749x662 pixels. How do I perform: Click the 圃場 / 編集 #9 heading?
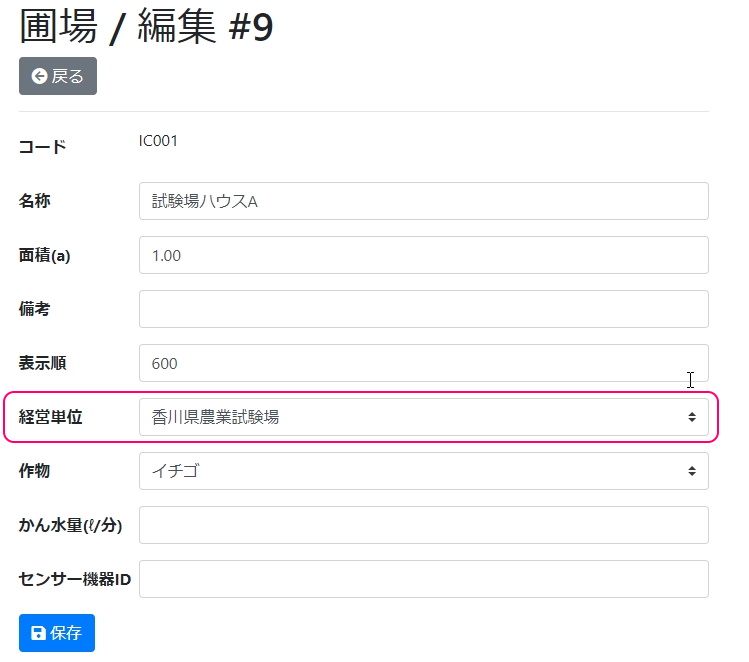tap(146, 27)
